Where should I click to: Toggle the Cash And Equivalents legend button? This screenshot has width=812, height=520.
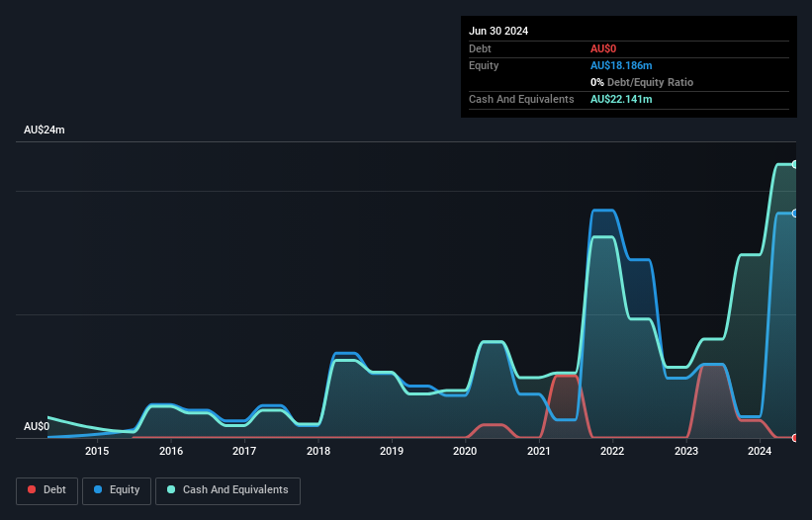click(227, 490)
